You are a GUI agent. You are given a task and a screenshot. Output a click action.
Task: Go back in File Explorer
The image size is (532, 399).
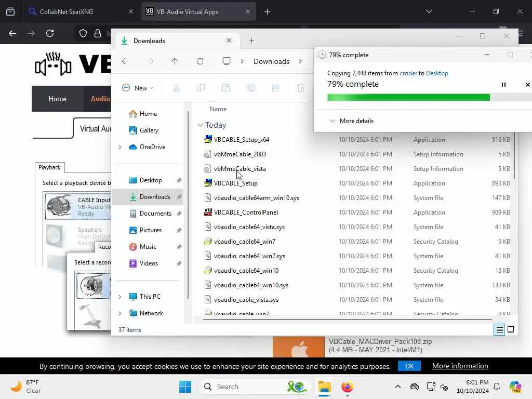(x=125, y=61)
